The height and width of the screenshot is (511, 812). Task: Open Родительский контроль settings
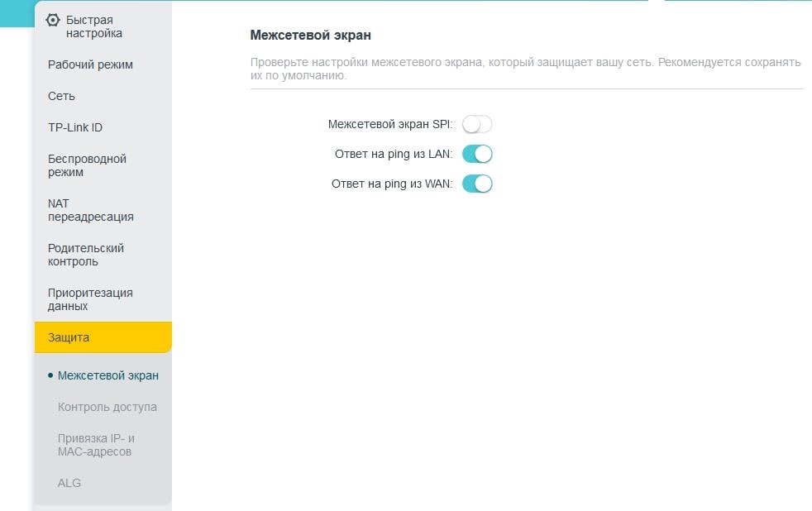tap(86, 255)
